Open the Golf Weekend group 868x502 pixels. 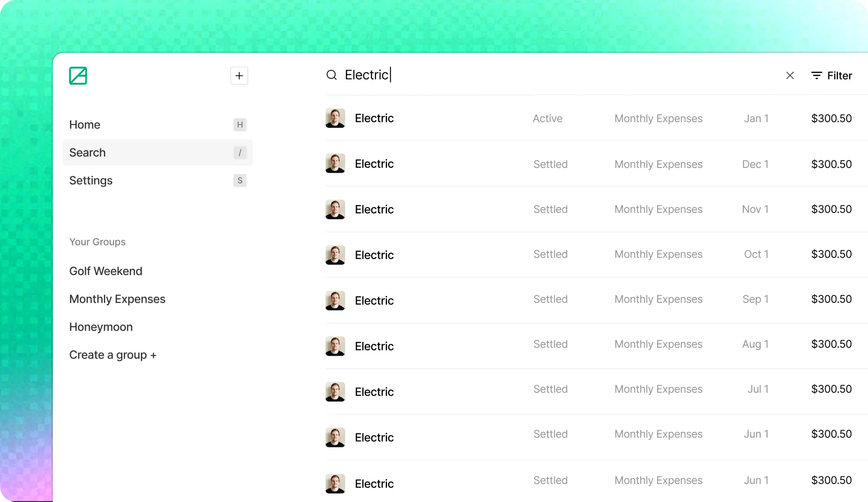click(x=106, y=271)
